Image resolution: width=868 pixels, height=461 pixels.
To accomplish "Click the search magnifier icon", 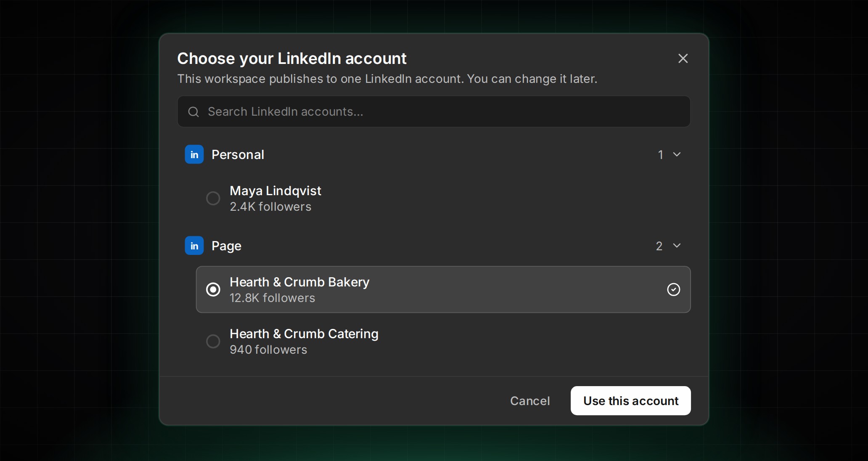I will (x=193, y=112).
